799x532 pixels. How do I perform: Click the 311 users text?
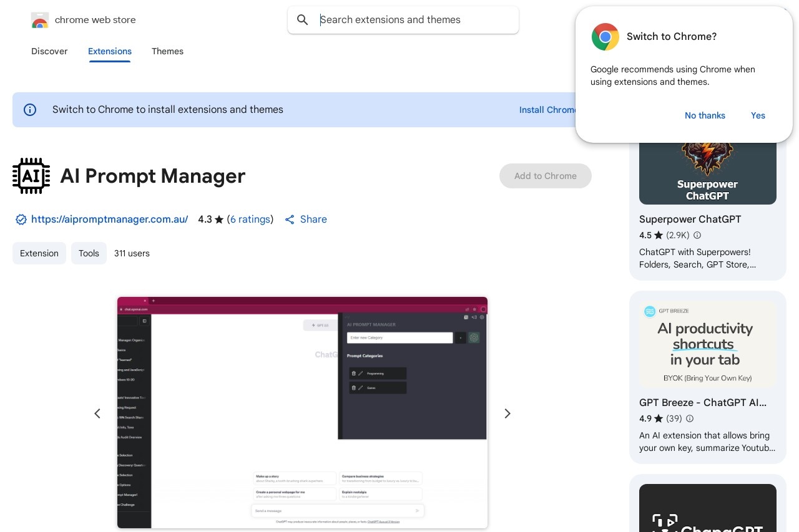[x=132, y=253]
